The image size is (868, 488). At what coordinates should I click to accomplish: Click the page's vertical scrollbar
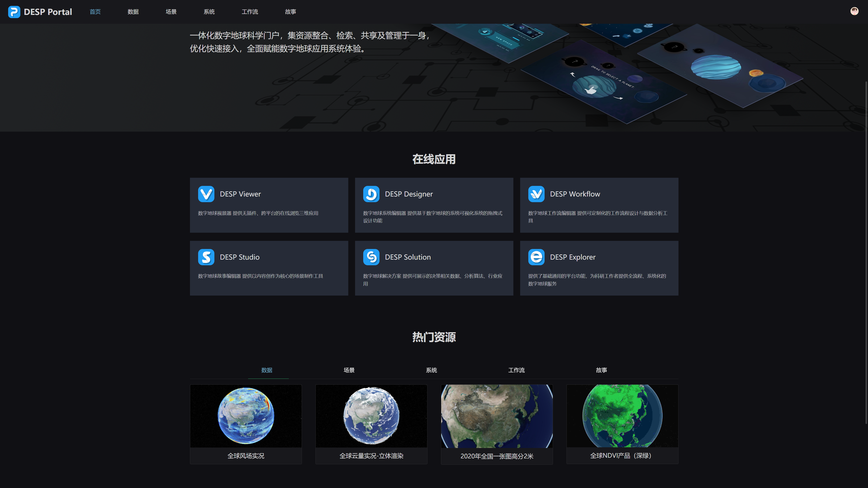866,253
